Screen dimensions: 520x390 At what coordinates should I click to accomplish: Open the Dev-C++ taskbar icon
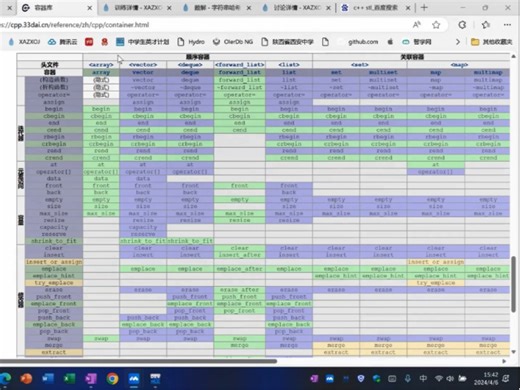(x=155, y=378)
